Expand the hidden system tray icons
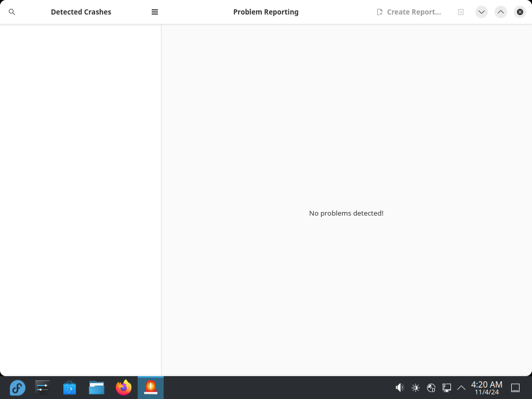The image size is (532, 399). (x=461, y=388)
